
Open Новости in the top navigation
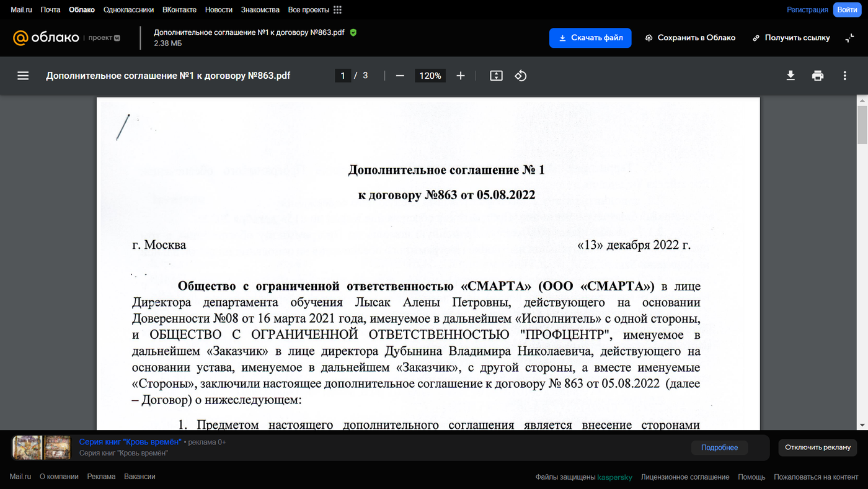click(x=219, y=10)
